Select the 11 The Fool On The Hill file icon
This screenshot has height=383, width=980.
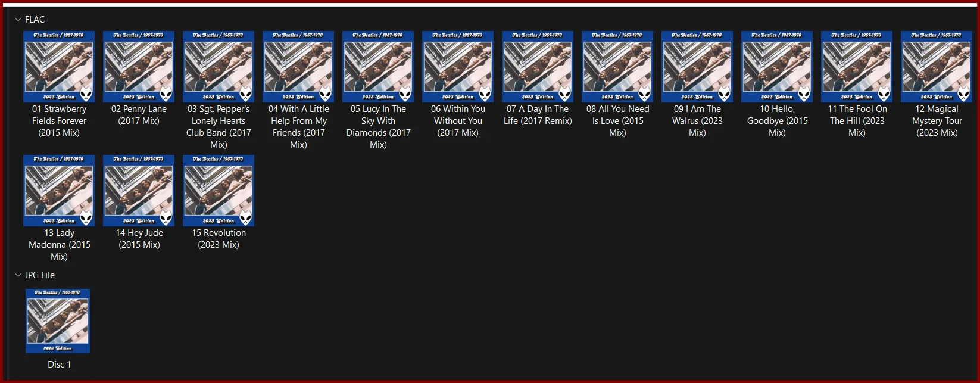(857, 67)
